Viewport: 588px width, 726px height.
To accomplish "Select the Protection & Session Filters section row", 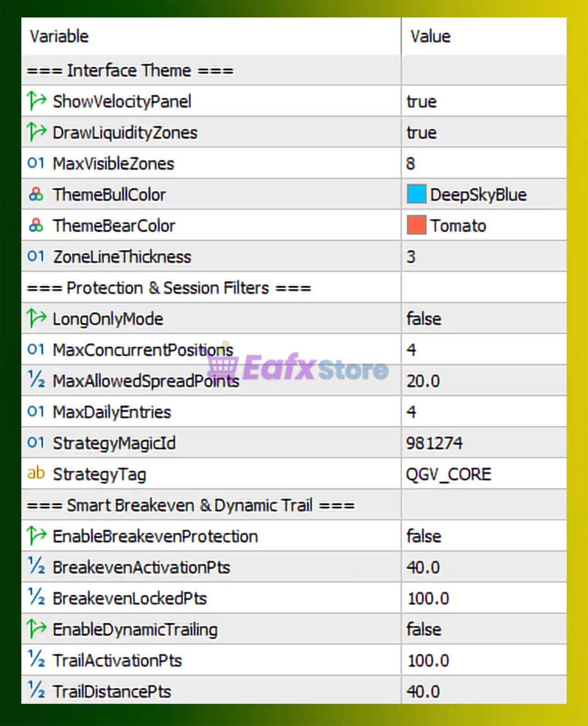I will pos(169,288).
